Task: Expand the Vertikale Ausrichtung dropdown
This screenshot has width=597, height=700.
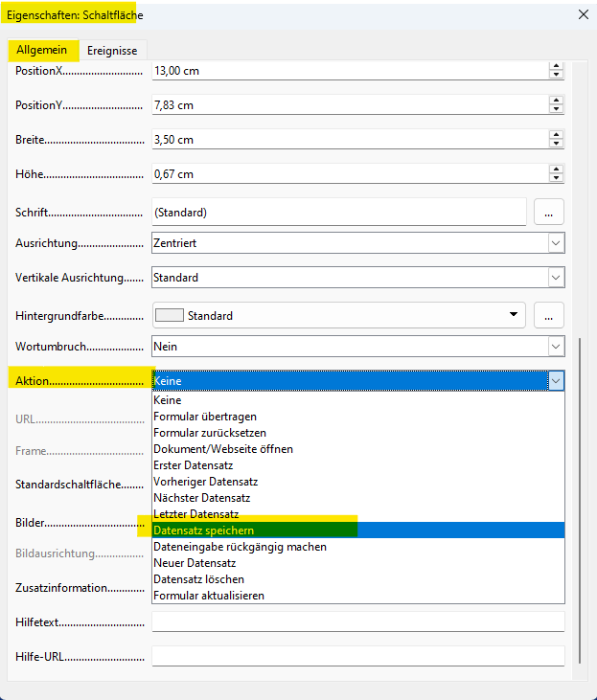Action: tap(555, 278)
